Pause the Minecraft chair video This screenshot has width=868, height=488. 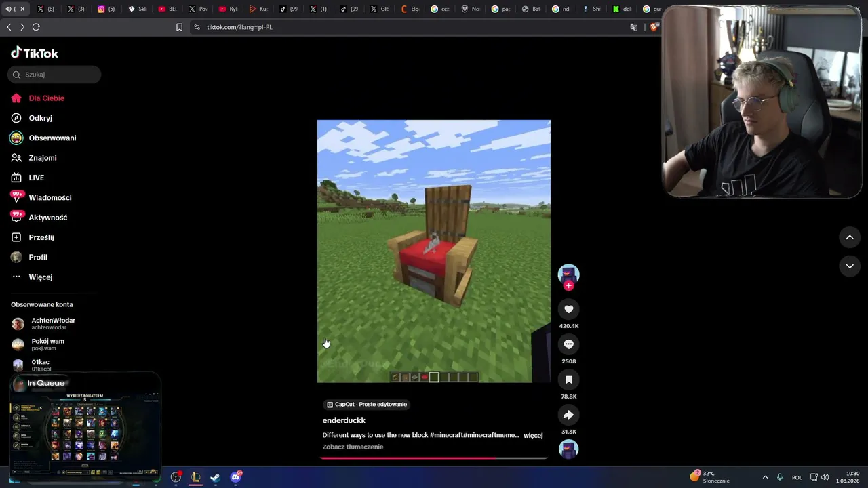(434, 251)
